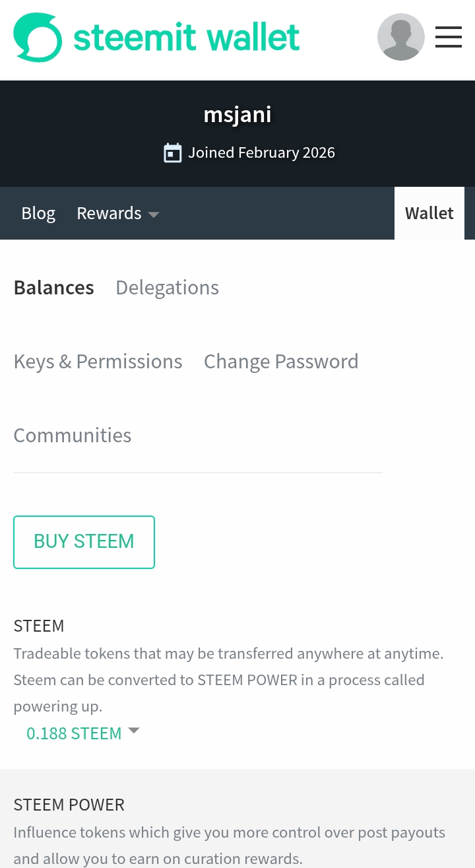Click the Steemit speech bubble logo icon
The width and height of the screenshot is (475, 868).
(x=38, y=38)
